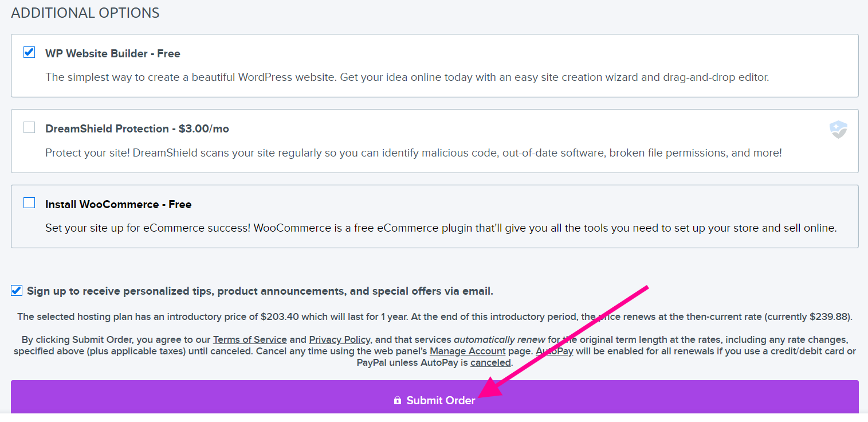The image size is (868, 422).
Task: Click the personalized tips signup label text
Action: (260, 291)
